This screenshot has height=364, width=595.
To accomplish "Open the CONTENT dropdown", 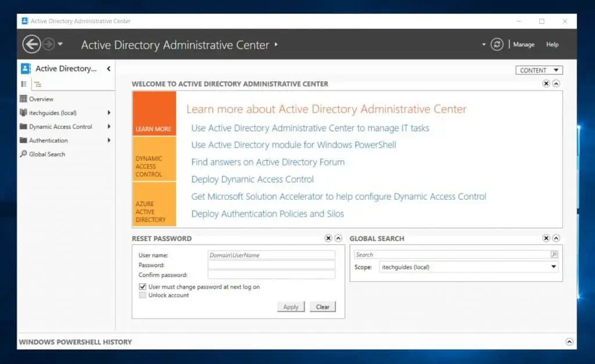I will point(539,70).
